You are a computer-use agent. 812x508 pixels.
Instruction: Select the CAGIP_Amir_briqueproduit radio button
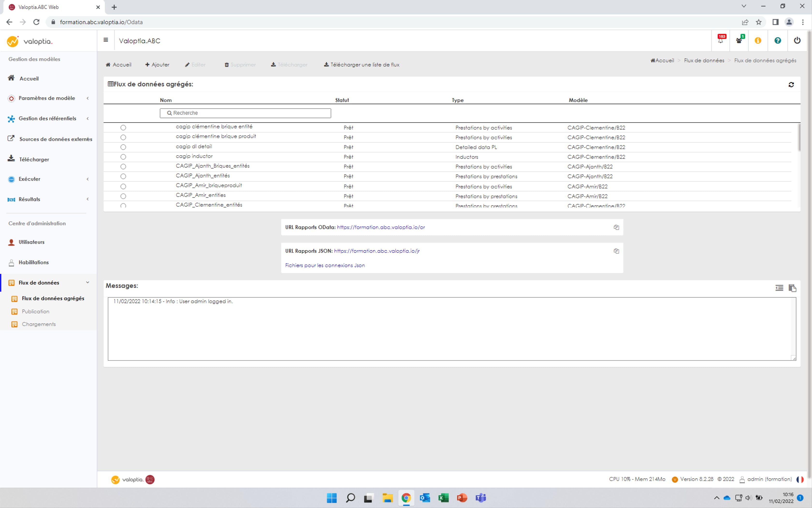pos(123,187)
